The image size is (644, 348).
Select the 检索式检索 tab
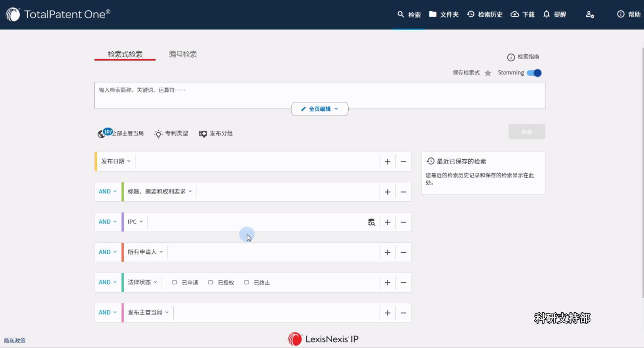coord(125,54)
